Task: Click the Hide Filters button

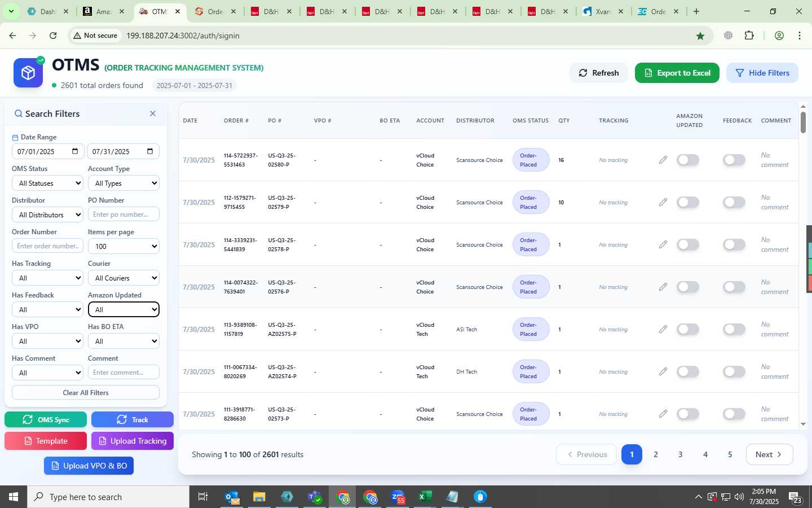Action: click(762, 73)
